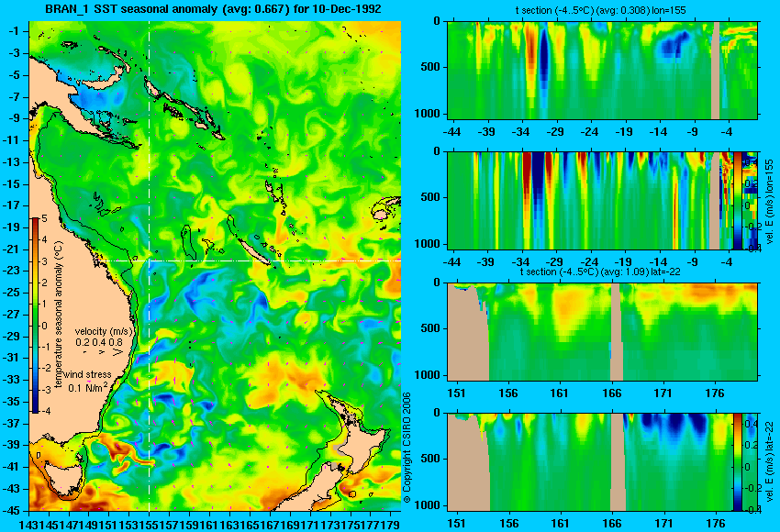
Task: Click the '0' value on the temperature scale
Action: 44,326
